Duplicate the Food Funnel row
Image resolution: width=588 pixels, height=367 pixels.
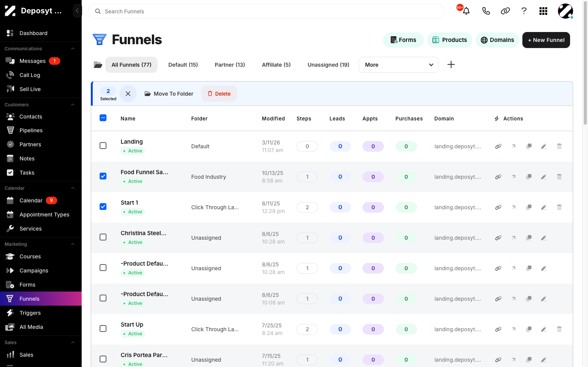click(529, 177)
